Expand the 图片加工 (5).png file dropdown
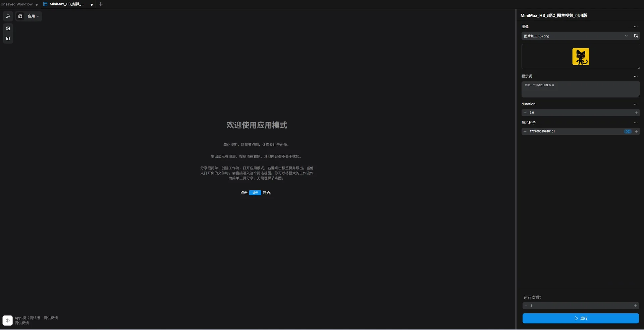 click(x=576, y=36)
